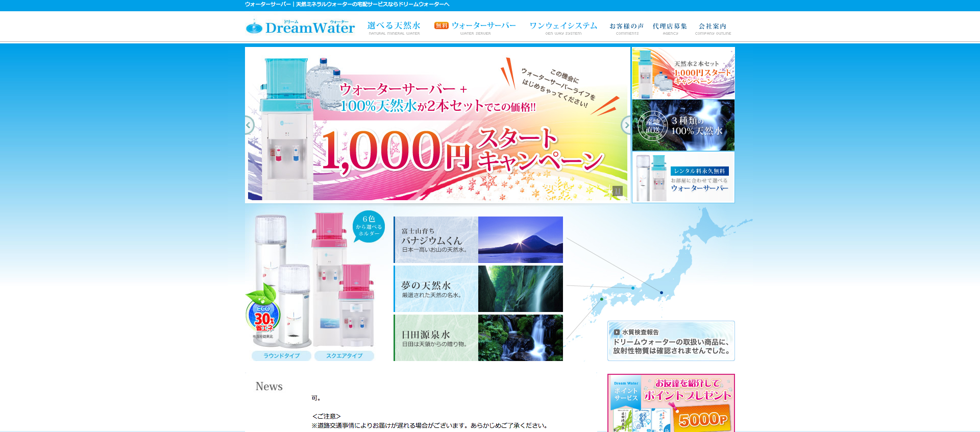The height and width of the screenshot is (432, 980).
Task: Click the 1,000円 スタートキャンペーン main banner
Action: pyautogui.click(x=437, y=125)
